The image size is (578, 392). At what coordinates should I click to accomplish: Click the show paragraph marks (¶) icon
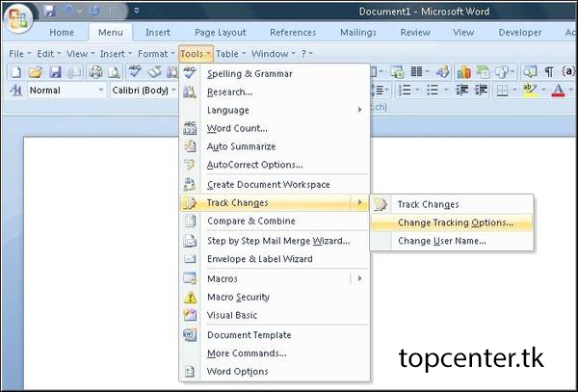click(548, 72)
